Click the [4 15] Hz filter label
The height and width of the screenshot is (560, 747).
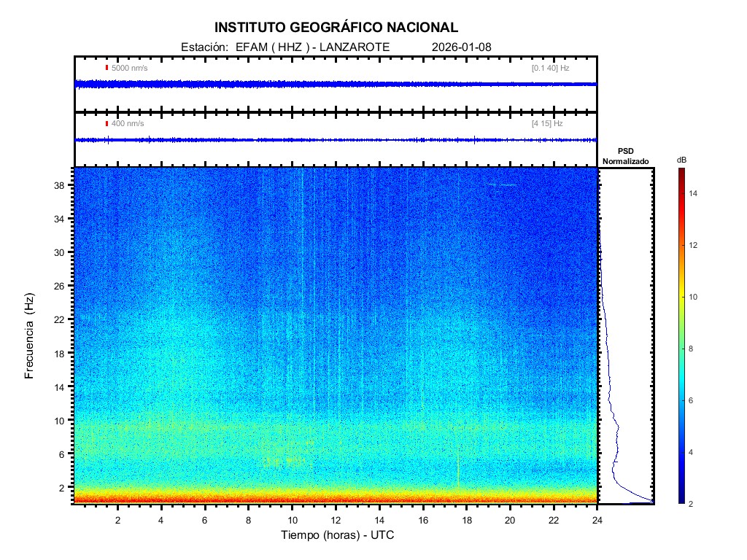point(547,123)
